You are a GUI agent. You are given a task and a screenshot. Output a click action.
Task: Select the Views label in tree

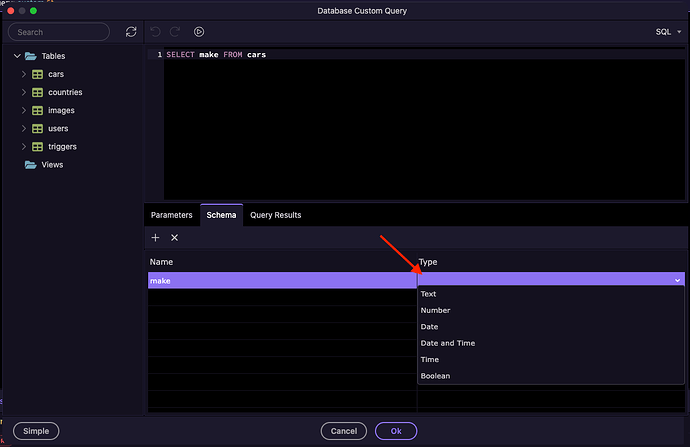point(52,165)
